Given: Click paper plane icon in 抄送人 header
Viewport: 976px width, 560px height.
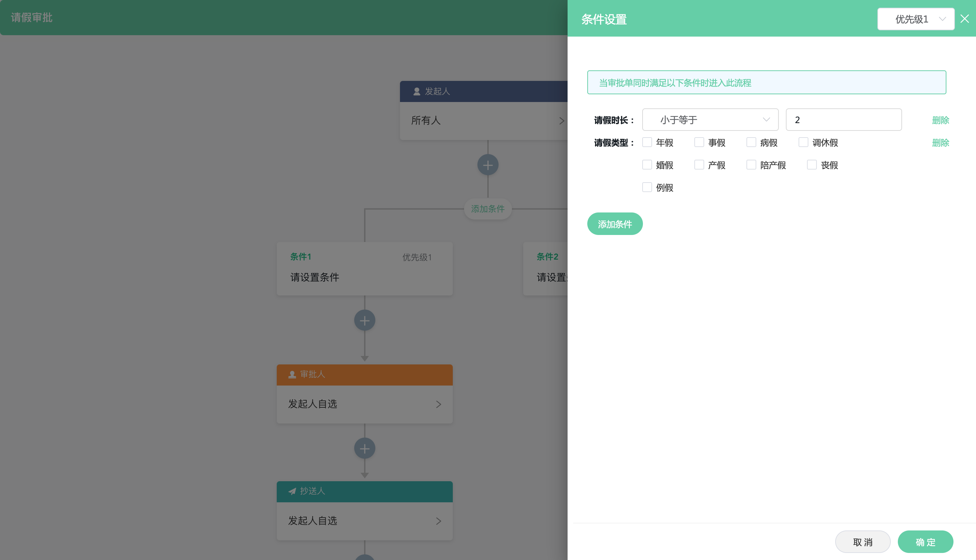Looking at the screenshot, I should point(292,491).
